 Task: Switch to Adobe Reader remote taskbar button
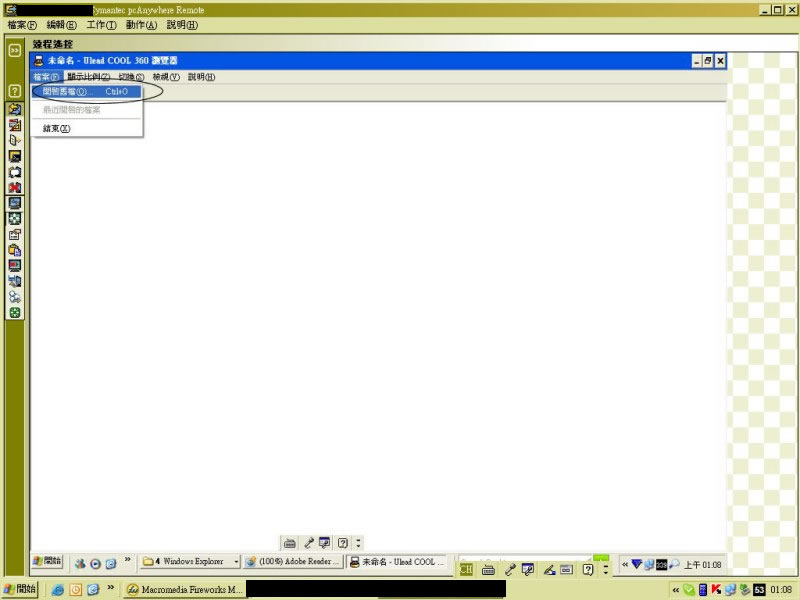[x=293, y=562]
